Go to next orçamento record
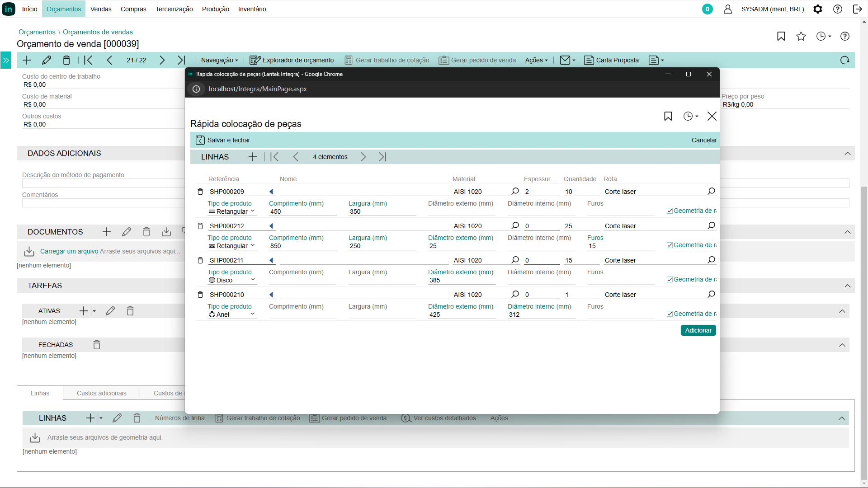Image resolution: width=868 pixels, height=488 pixels. click(162, 60)
